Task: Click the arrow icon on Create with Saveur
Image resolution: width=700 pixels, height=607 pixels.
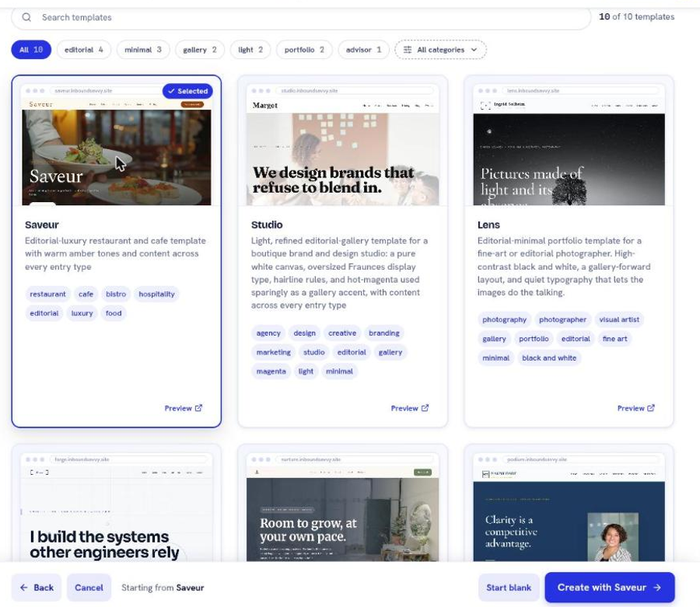Action: pos(657,588)
